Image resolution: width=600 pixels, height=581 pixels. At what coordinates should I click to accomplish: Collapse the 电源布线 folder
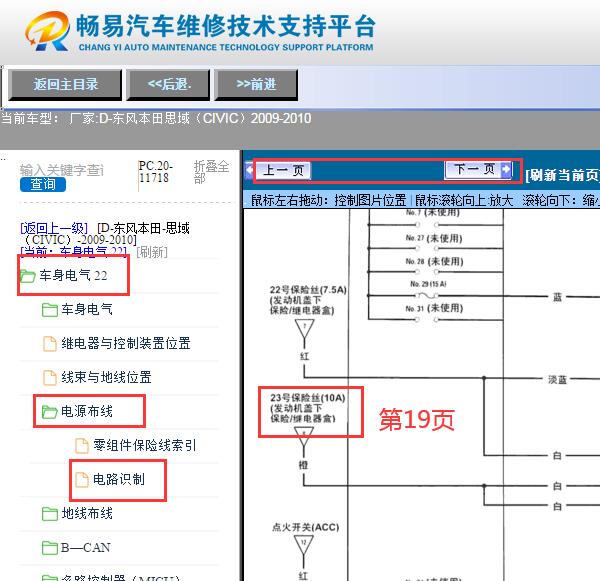tap(87, 411)
